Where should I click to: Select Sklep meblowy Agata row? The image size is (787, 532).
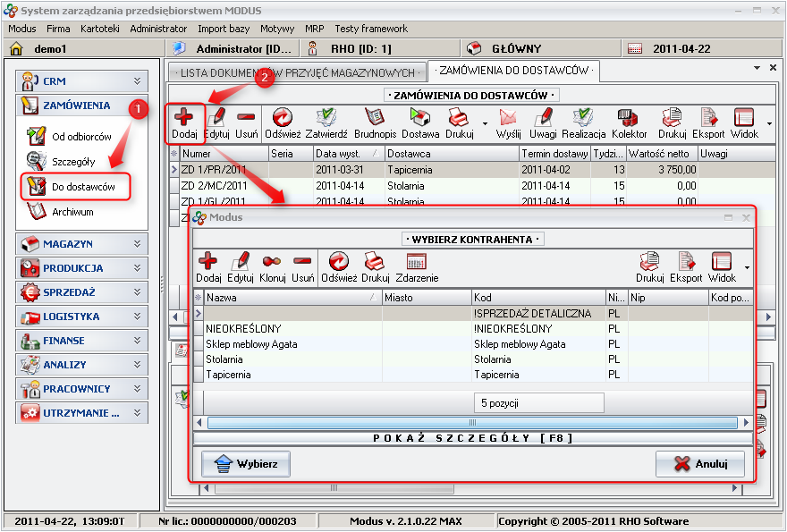252,344
